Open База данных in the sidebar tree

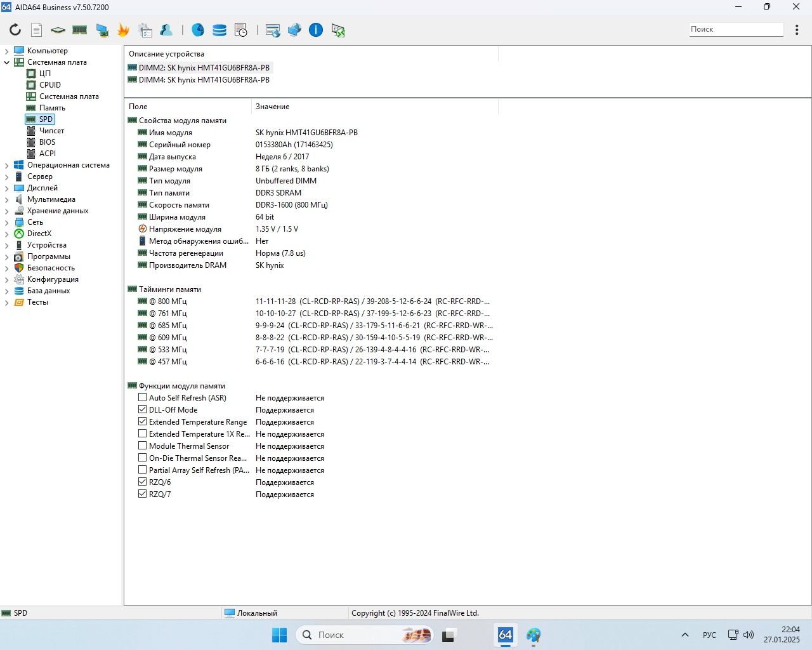pyautogui.click(x=48, y=291)
